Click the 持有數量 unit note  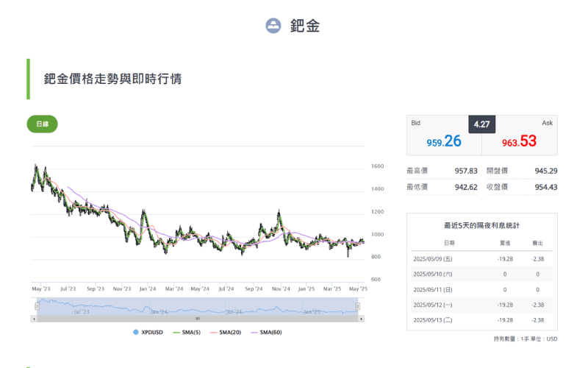[526, 339]
